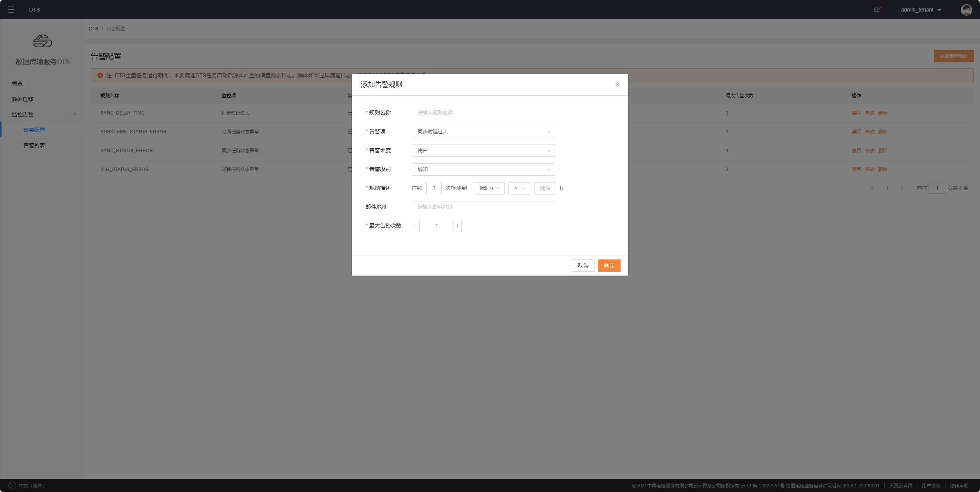This screenshot has width=980, height=492.
Task: Focus the 规则名称 input field
Action: (483, 113)
